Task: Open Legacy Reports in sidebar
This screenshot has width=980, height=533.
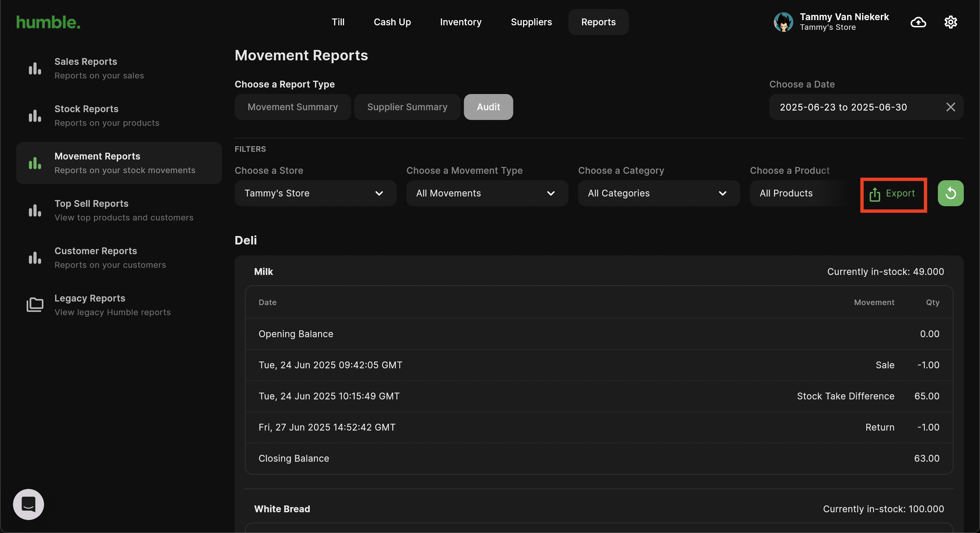Action: tap(119, 304)
